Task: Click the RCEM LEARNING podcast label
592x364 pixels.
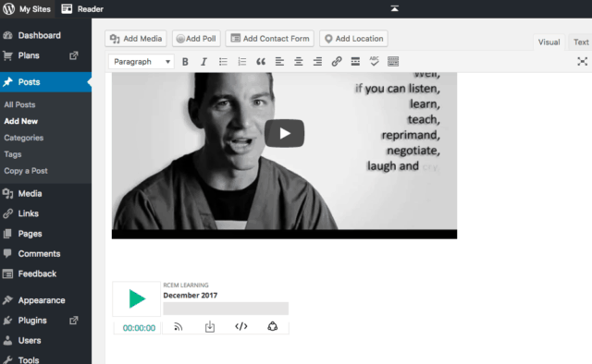Action: [186, 285]
